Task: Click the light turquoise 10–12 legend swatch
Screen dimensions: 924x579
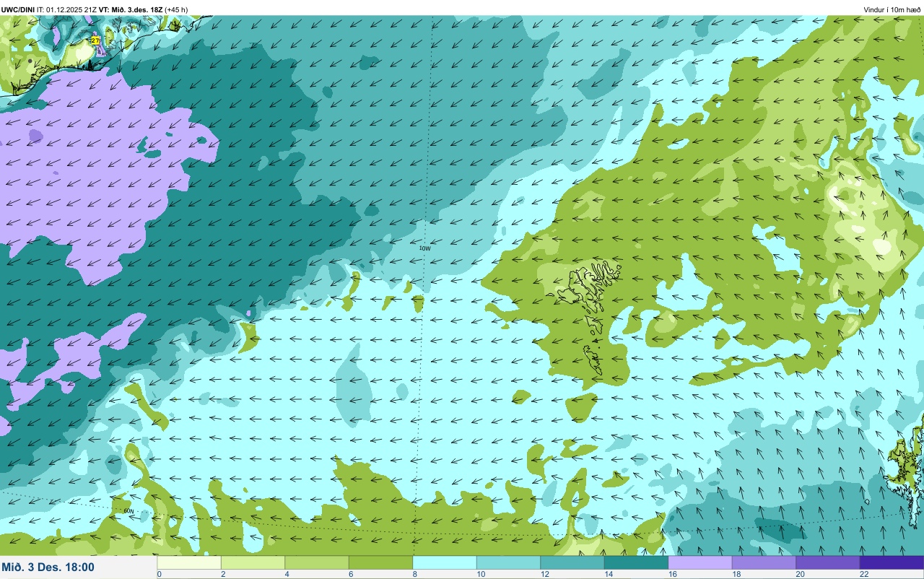Action: point(508,562)
